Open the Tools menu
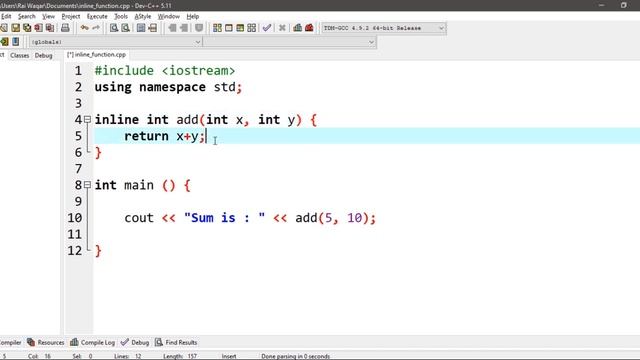The height and width of the screenshot is (360, 640). point(121,16)
